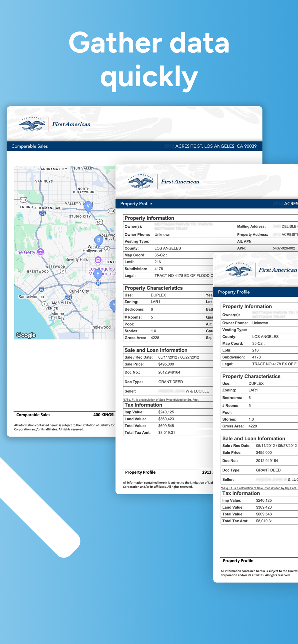Click the 'First American' wordmark on Comparable Sales page
The height and width of the screenshot is (644, 298).
pyautogui.click(x=71, y=124)
